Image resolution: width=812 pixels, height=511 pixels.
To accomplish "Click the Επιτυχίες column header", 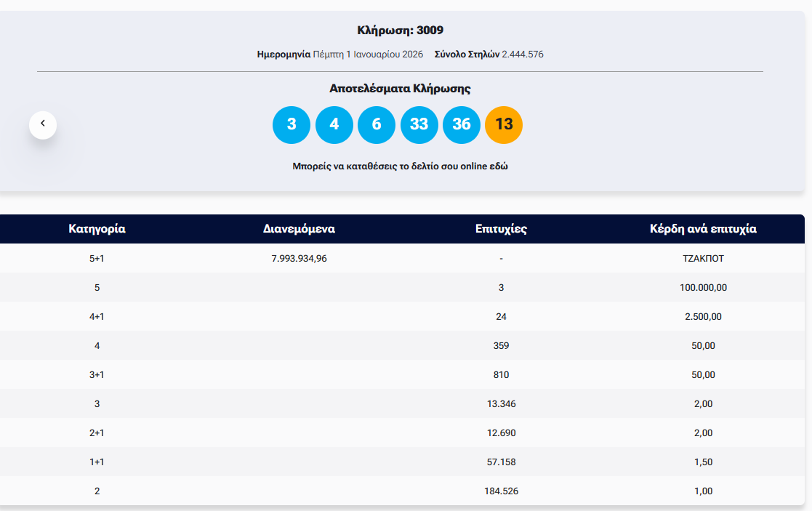I will point(501,229).
